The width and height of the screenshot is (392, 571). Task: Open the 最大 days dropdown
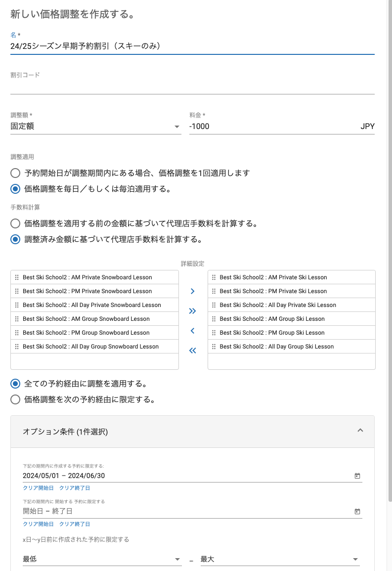279,559
